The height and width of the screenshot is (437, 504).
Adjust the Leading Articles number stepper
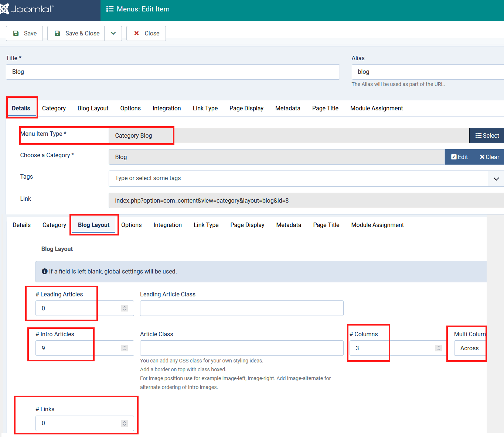tap(125, 308)
